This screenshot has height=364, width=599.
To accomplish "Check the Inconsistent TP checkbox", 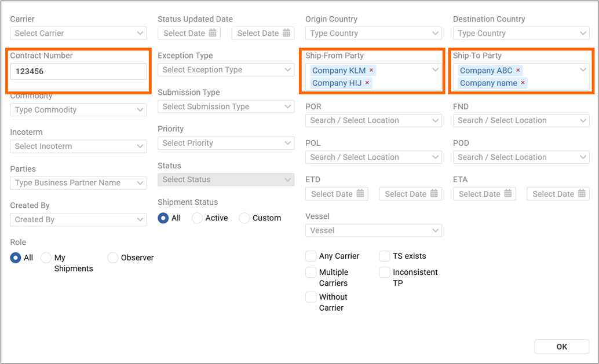I will 384,272.
